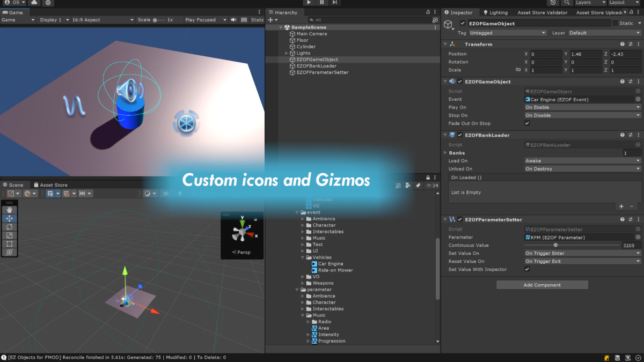Open Set Value On dropdown
644x362 pixels.
(x=583, y=253)
